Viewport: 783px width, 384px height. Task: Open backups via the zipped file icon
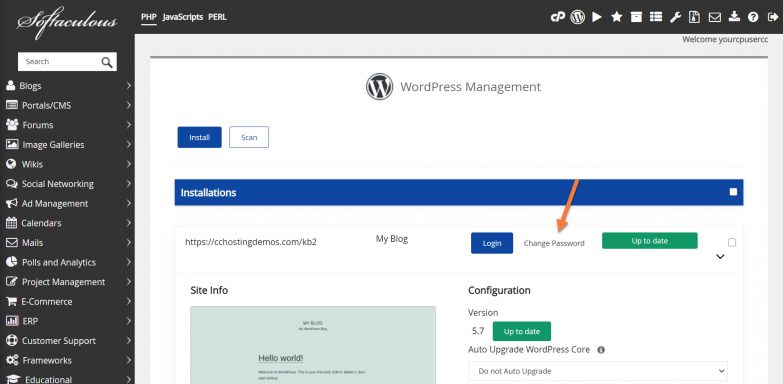click(x=695, y=17)
